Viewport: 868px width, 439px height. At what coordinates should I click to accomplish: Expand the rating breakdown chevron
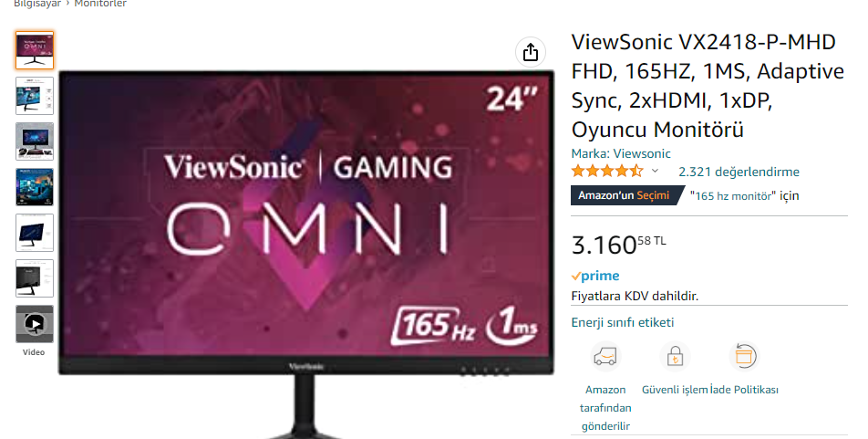click(655, 172)
